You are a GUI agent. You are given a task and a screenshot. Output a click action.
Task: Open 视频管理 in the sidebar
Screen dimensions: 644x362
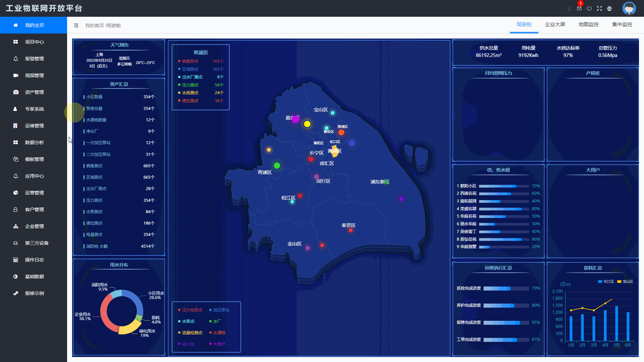coord(34,75)
